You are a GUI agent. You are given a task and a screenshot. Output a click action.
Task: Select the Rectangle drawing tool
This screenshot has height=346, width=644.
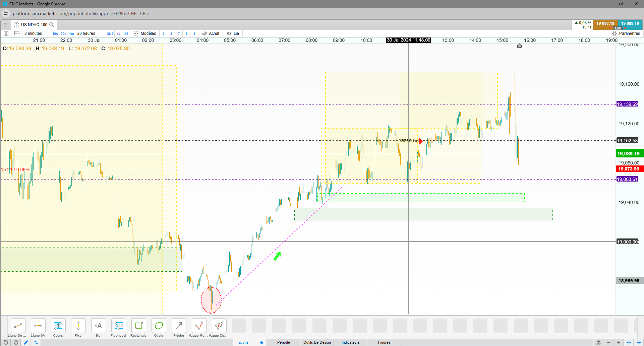click(138, 326)
